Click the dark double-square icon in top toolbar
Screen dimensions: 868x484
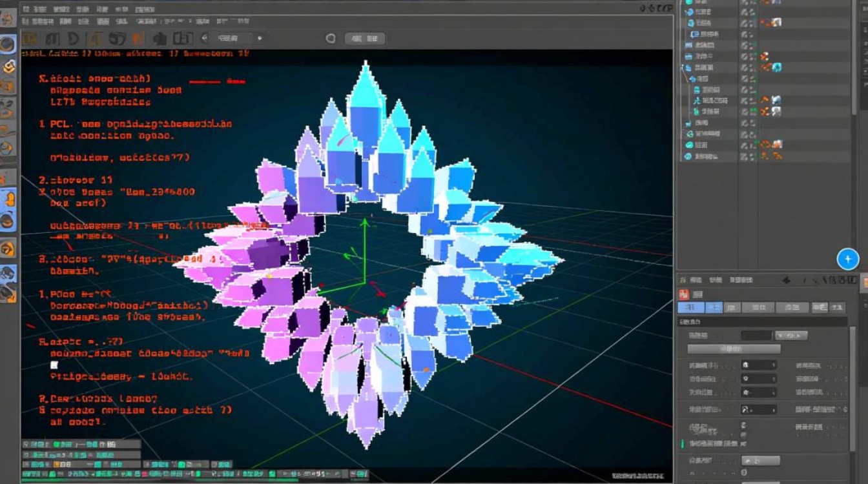point(183,38)
